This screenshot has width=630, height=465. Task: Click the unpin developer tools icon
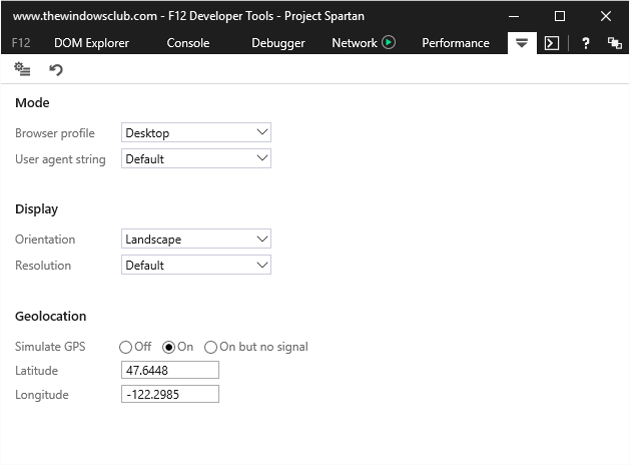(614, 43)
